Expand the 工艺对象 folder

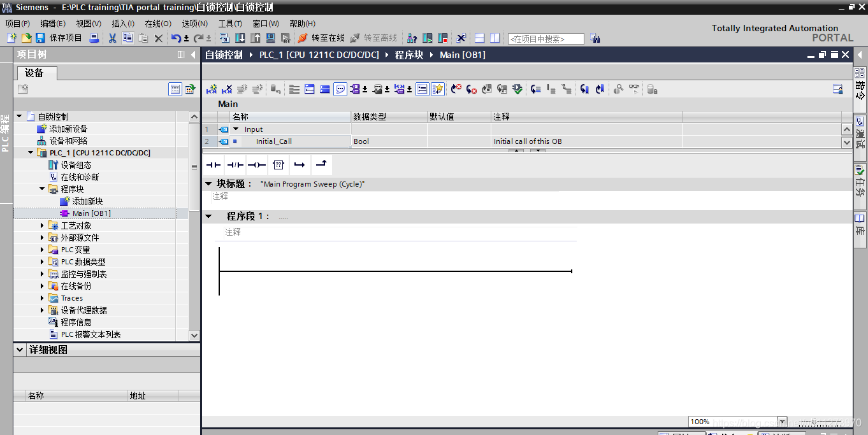(x=42, y=225)
